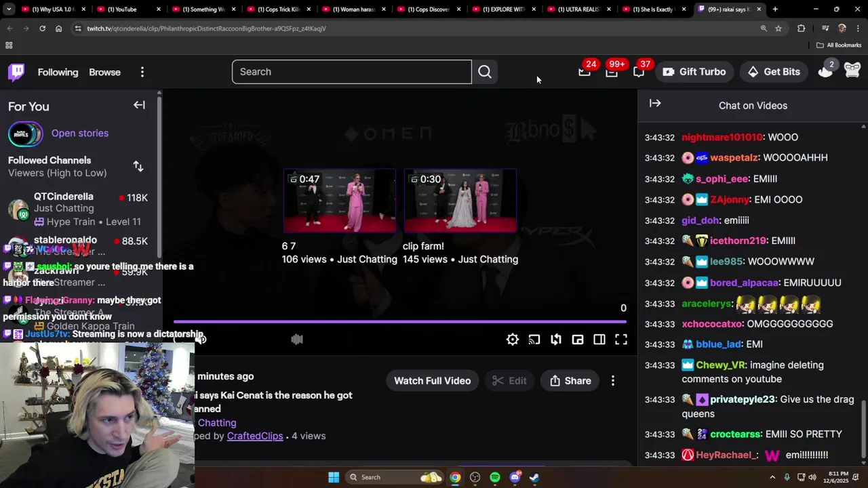Open stories in the sidebar
868x488 pixels.
[x=79, y=133]
